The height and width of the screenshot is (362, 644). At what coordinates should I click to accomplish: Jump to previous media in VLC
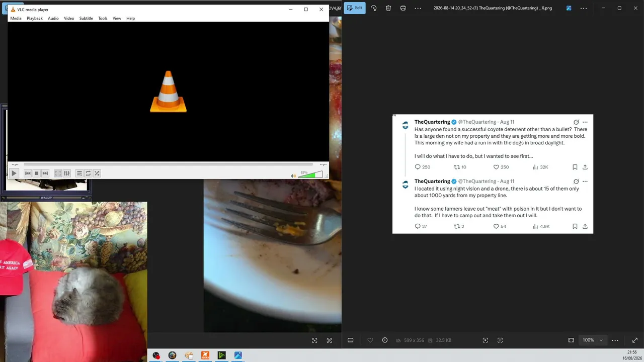[x=28, y=173]
